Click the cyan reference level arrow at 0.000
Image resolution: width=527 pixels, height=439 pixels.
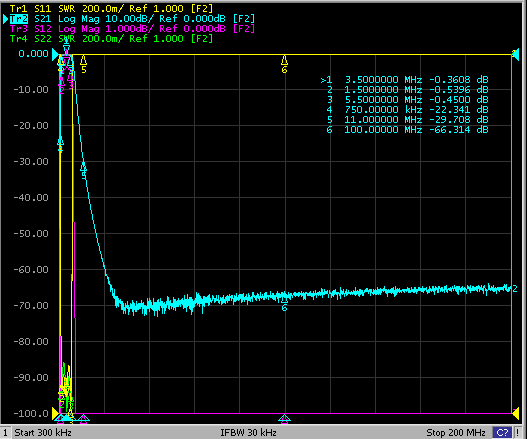(55, 55)
